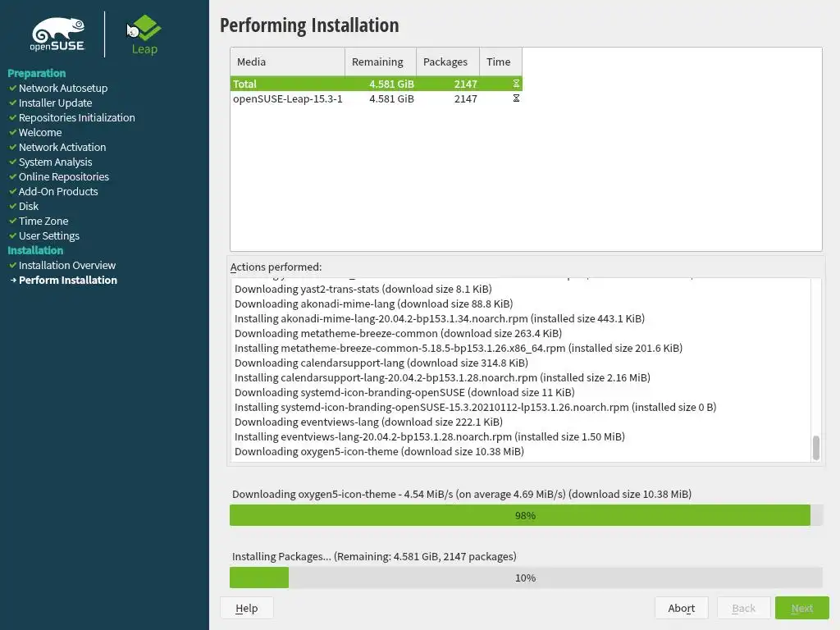
Task: Click the Time Zone step label
Action: [43, 221]
